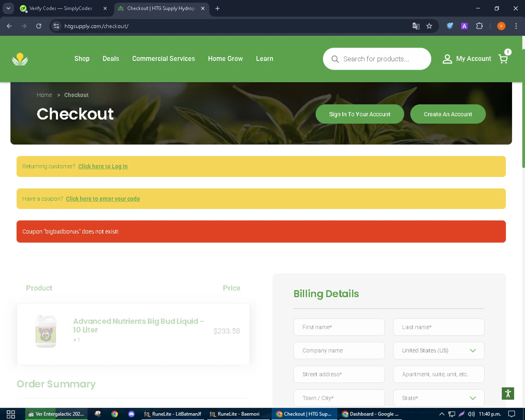Screen dimensions: 525x420
Task: Open the Chrome profile avatar
Action: [x=501, y=26]
